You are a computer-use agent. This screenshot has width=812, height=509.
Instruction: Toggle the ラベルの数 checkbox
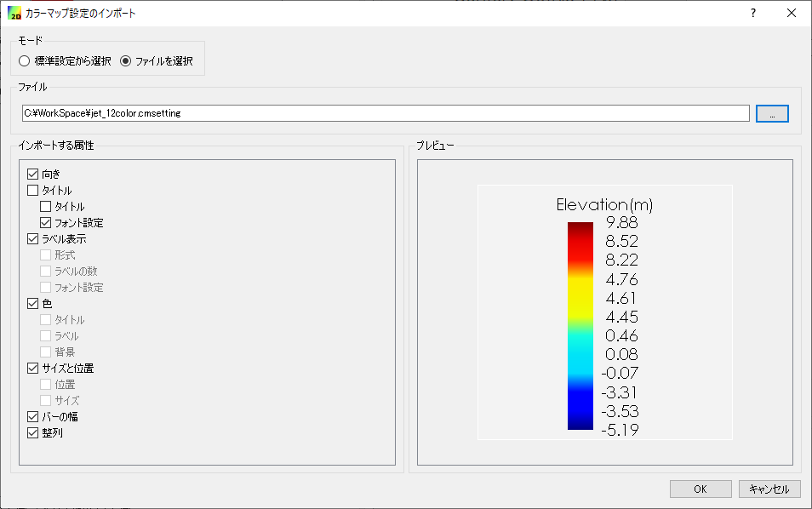point(46,271)
